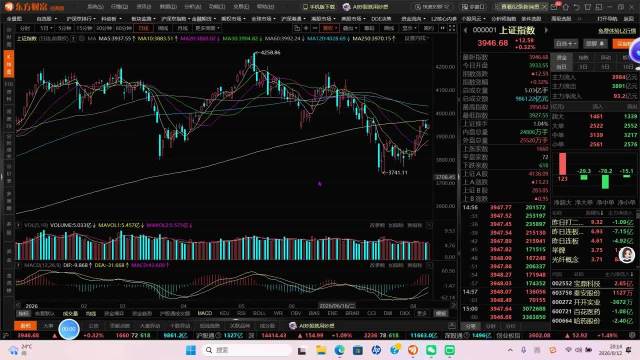Image resolution: width=640 pixels, height=360 pixels.
Task: Switch chart to 15分钟 period
Action: click(x=84, y=28)
